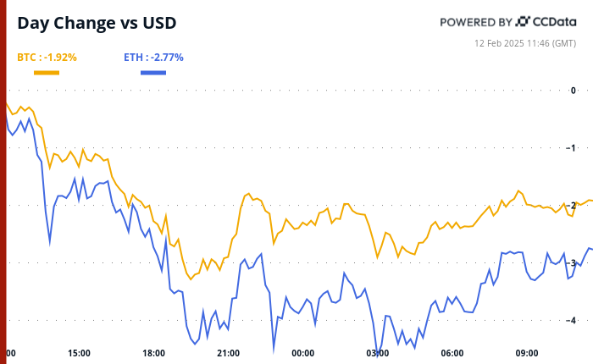Click the 09:00 time axis label
Image resolution: width=593 pixels, height=364 pixels.
526,353
